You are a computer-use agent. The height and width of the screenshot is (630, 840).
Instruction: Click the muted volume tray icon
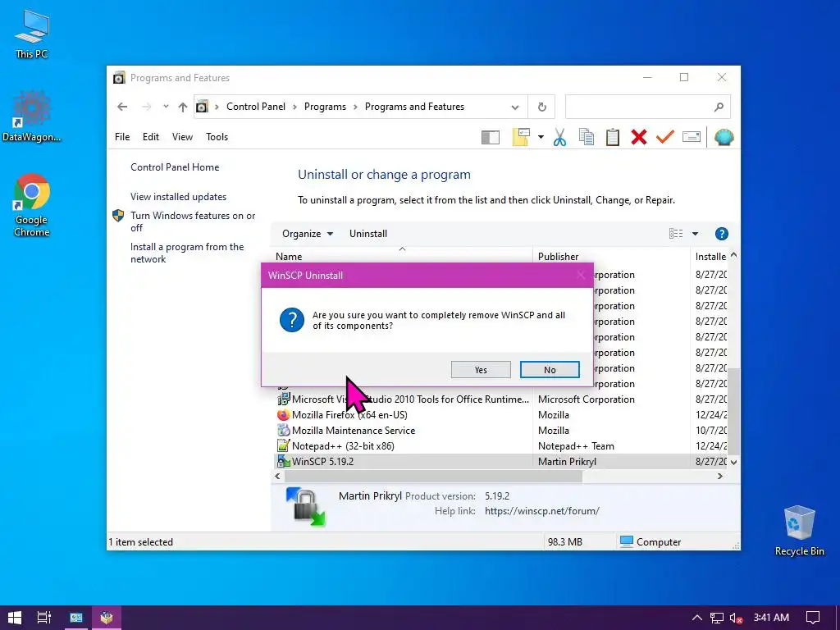point(736,618)
